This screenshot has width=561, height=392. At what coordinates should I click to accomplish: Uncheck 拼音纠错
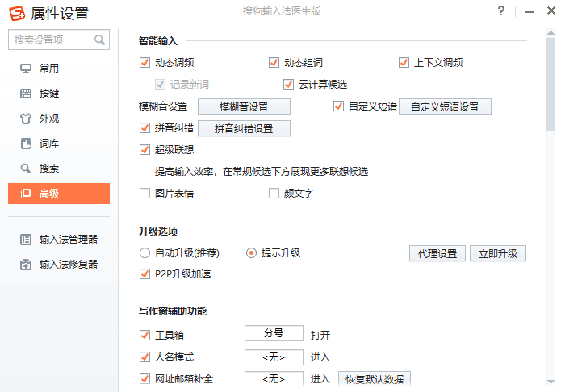coord(144,128)
